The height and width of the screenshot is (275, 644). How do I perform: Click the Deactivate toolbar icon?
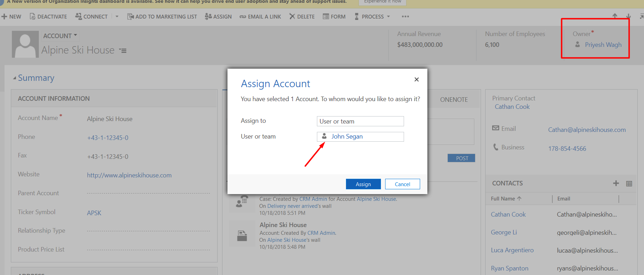click(x=33, y=16)
